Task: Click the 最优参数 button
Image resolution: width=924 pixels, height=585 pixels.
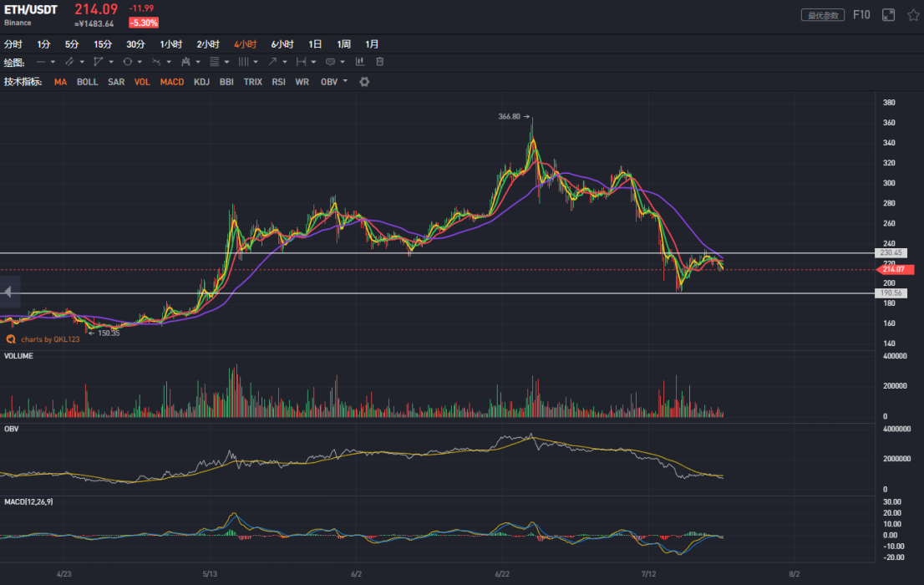Action: [823, 15]
